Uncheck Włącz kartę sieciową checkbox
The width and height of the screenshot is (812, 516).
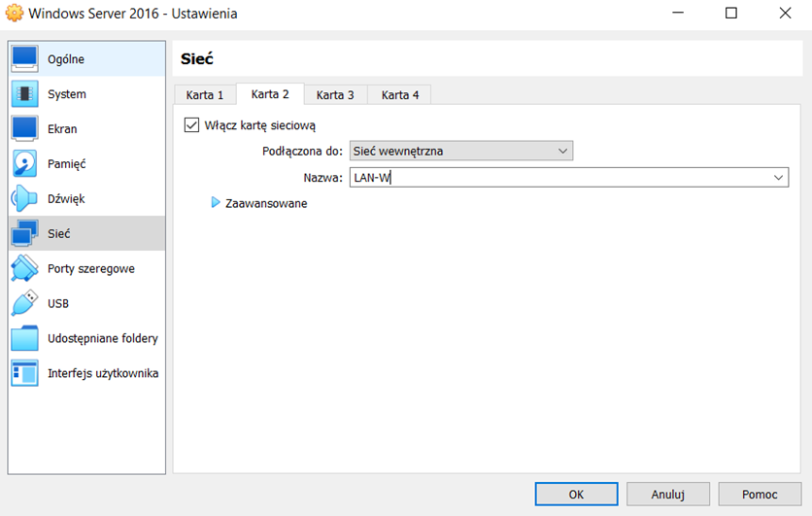point(191,125)
